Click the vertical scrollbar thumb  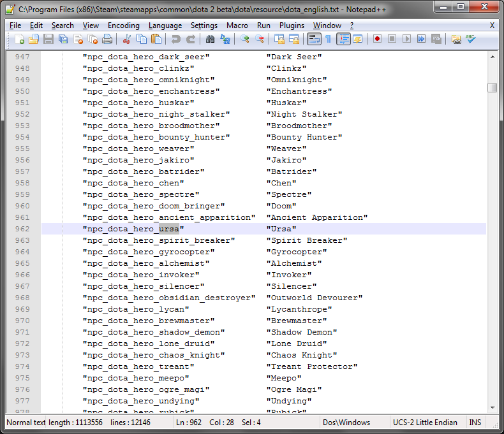coord(492,88)
